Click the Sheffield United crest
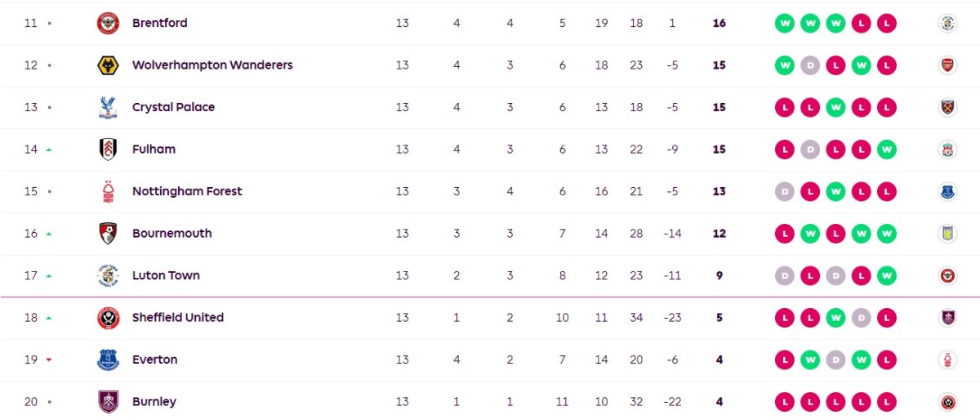 pos(108,318)
